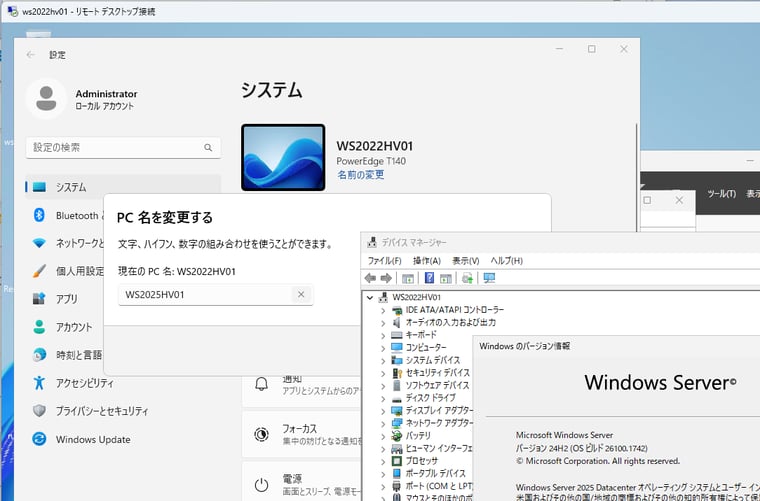Open ヘルプ(H) menu in Device Manager

(507, 261)
